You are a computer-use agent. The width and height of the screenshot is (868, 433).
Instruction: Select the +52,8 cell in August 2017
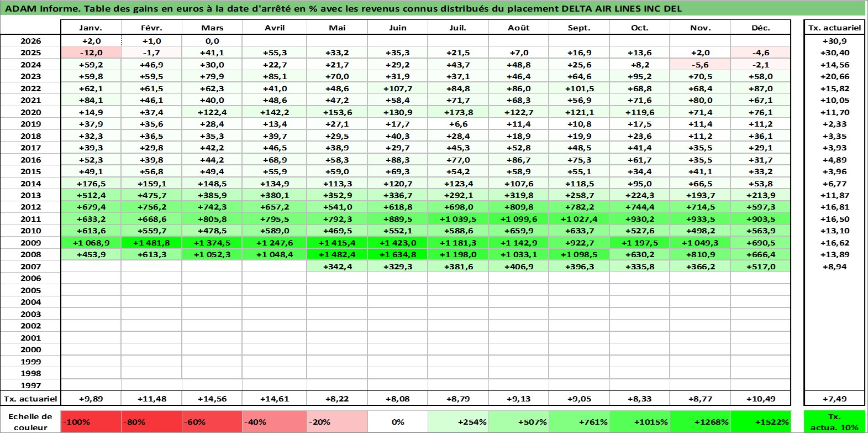point(518,148)
